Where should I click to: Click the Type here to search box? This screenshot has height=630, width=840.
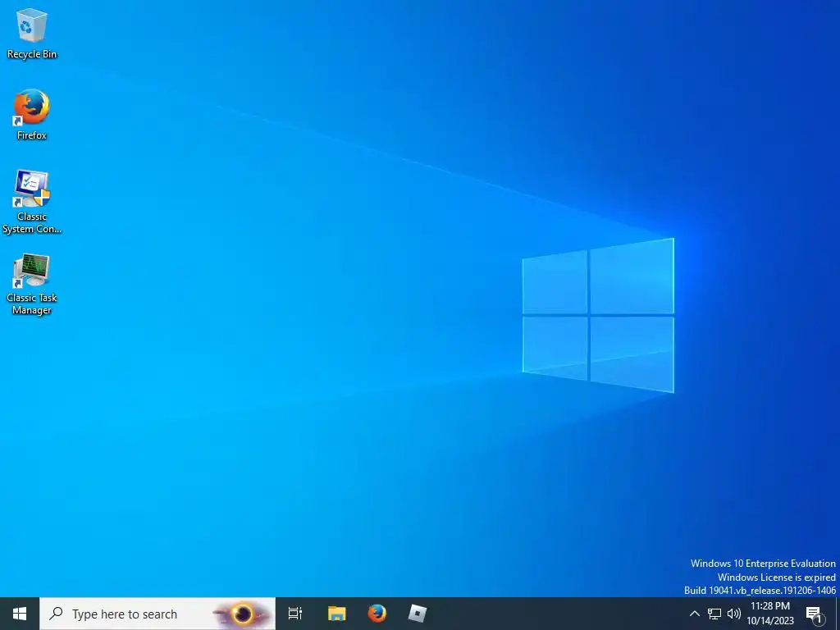point(157,614)
